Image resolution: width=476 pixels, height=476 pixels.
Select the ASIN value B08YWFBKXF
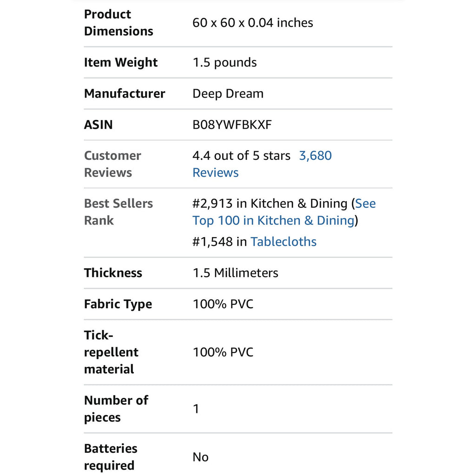tap(232, 125)
